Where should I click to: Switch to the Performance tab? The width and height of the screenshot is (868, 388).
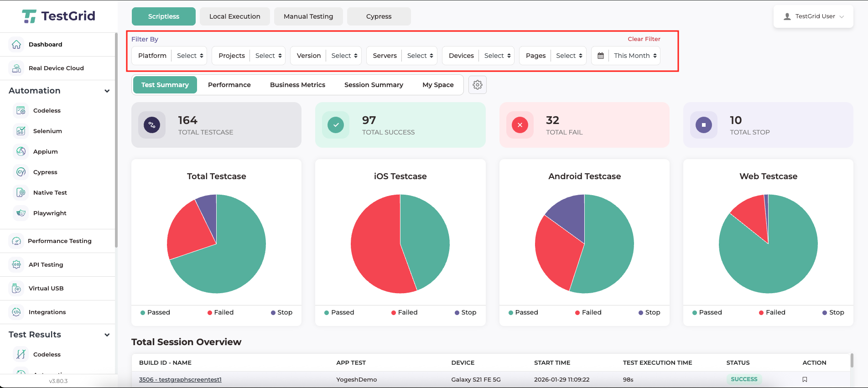tap(229, 85)
